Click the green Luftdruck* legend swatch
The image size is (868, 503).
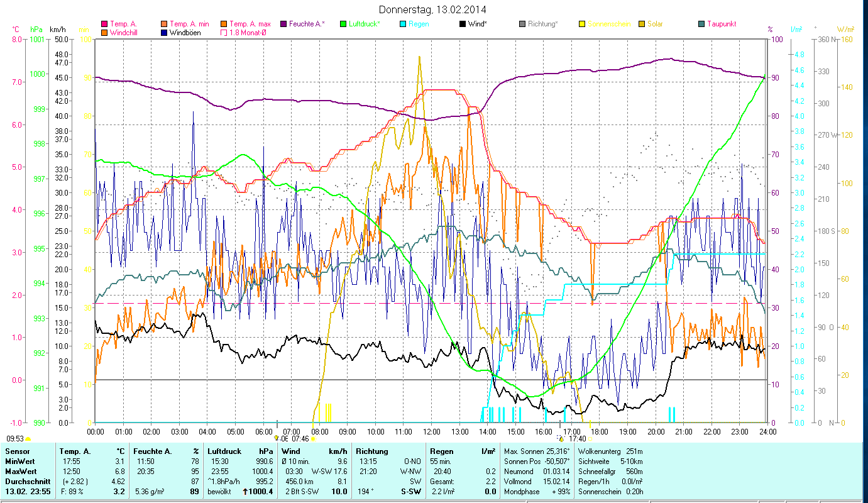[x=343, y=25]
